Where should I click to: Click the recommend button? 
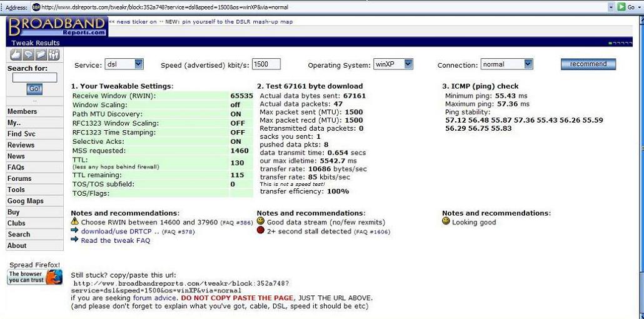point(588,64)
